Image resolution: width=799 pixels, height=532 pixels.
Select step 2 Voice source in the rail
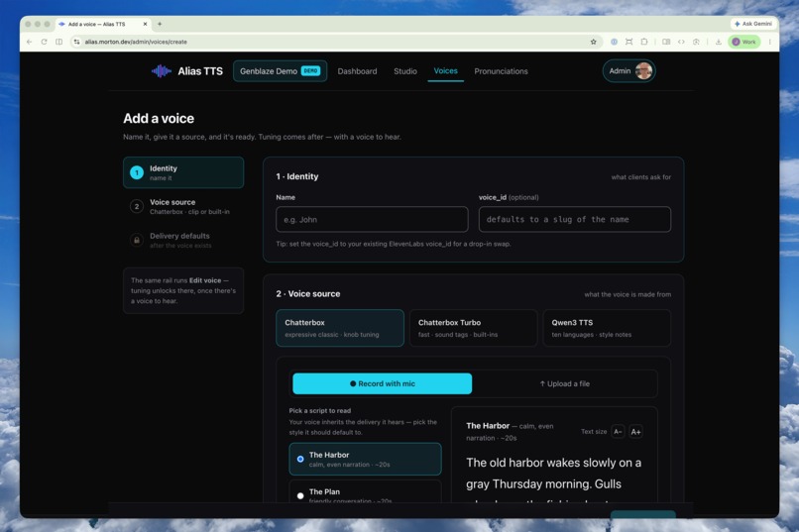183,206
